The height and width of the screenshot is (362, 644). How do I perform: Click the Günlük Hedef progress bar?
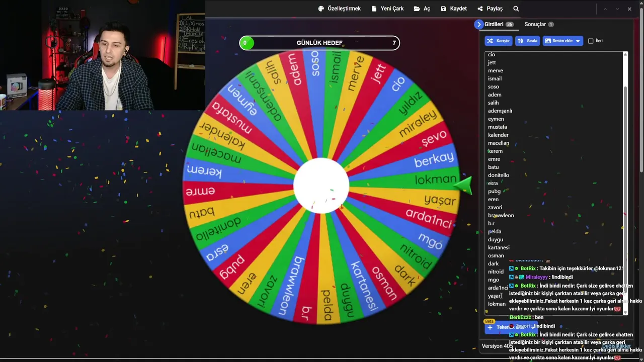[319, 43]
